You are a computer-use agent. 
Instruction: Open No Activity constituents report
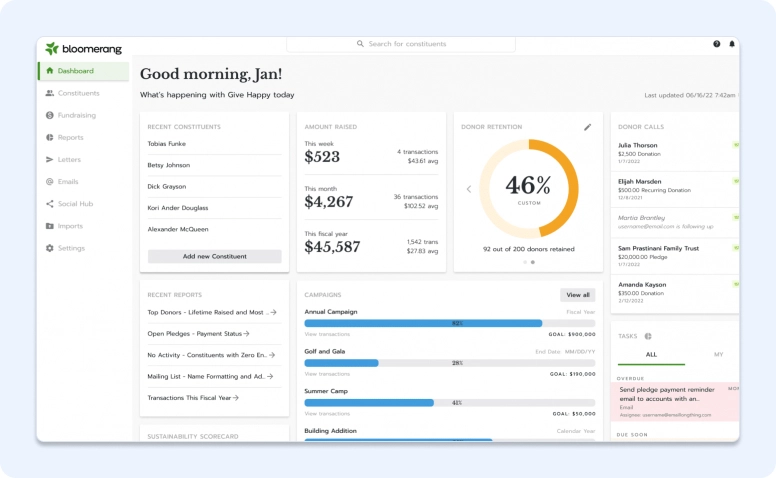211,355
